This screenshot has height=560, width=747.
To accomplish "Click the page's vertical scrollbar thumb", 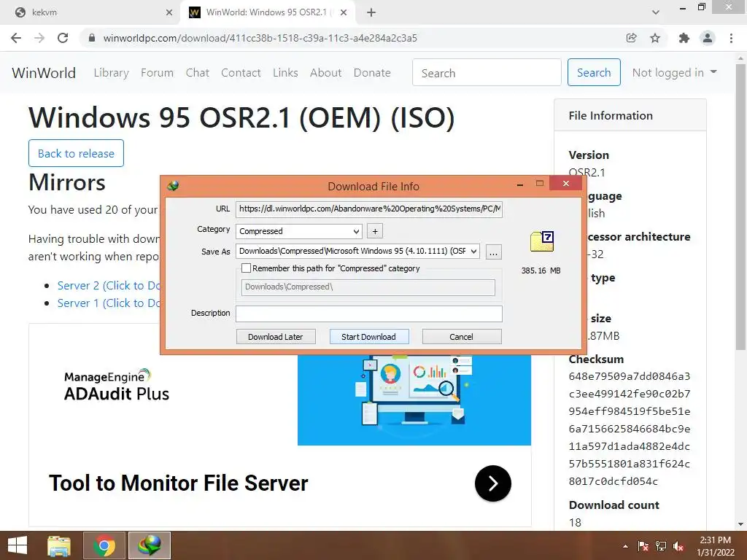I will [740, 207].
